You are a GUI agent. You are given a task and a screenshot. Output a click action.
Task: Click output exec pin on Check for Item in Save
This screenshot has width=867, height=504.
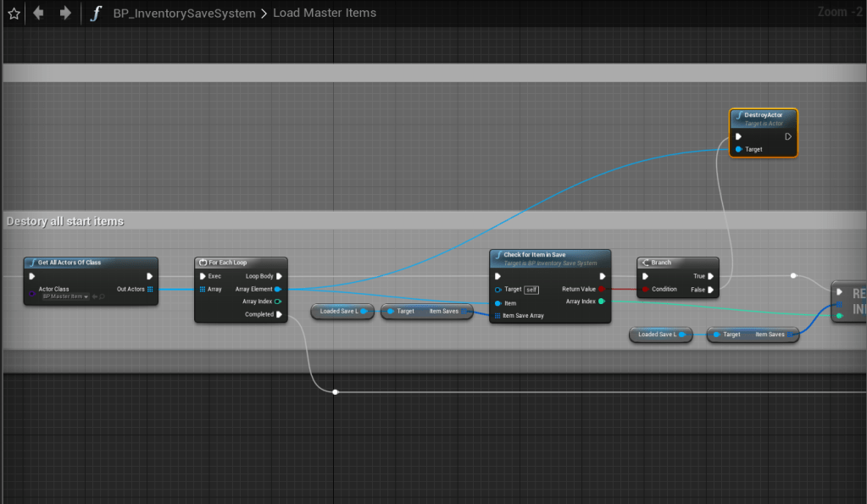603,276
